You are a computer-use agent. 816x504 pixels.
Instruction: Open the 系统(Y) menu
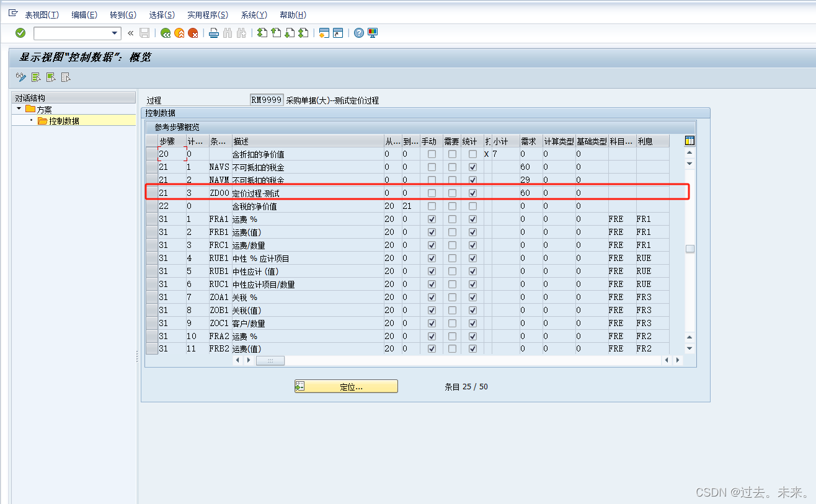point(254,15)
